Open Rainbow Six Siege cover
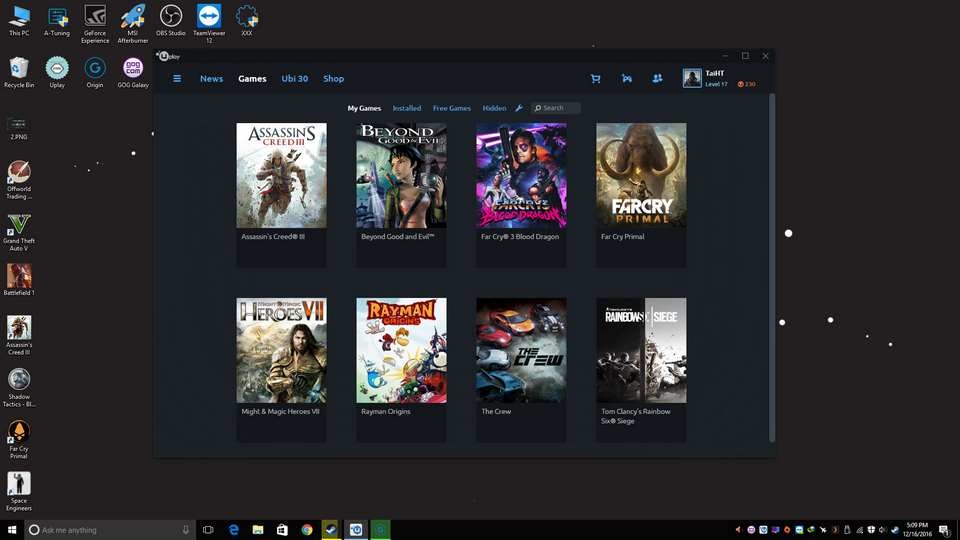 pos(642,351)
